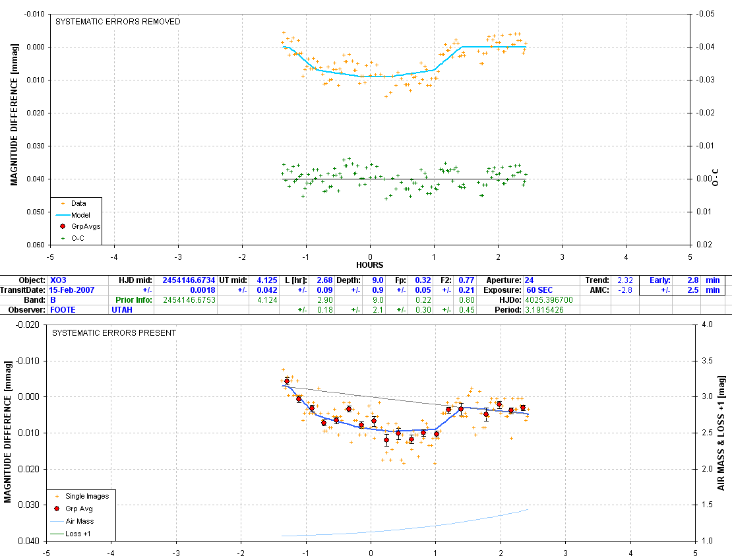Select the Early value 2.8

693,280
